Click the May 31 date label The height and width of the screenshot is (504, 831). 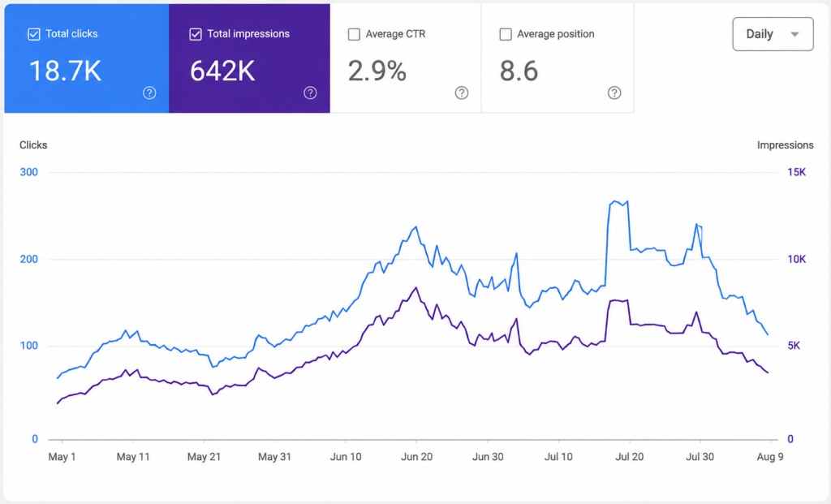[x=274, y=457]
